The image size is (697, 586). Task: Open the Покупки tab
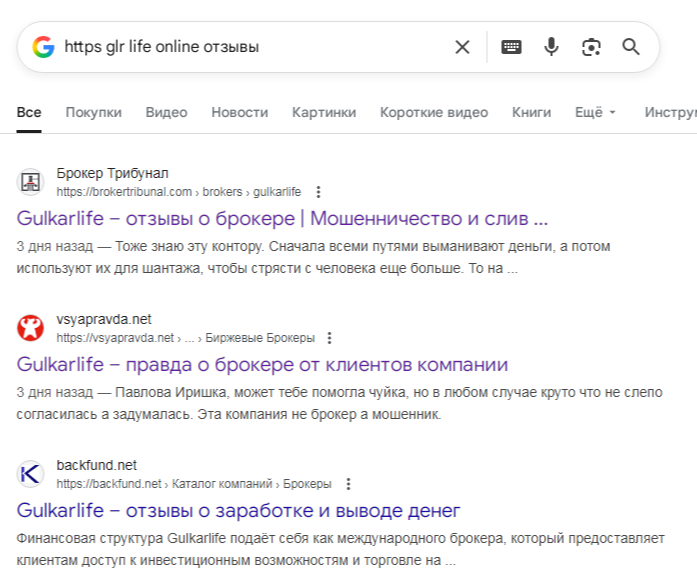tap(93, 113)
